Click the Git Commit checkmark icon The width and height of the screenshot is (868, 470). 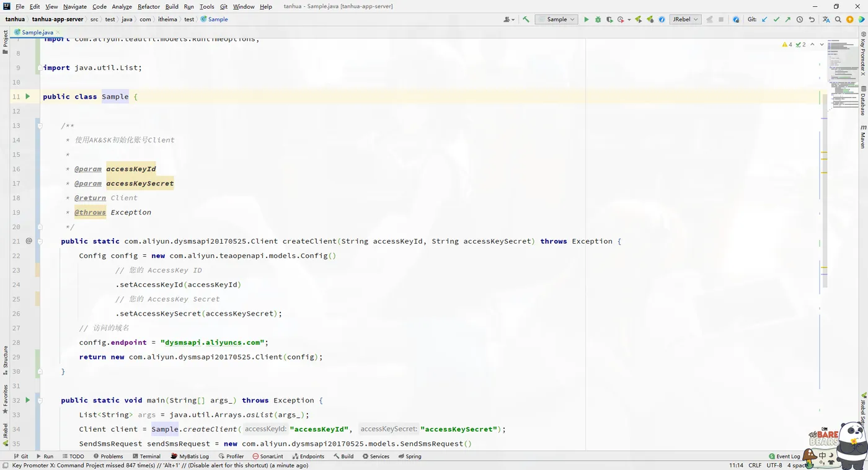pyautogui.click(x=776, y=19)
